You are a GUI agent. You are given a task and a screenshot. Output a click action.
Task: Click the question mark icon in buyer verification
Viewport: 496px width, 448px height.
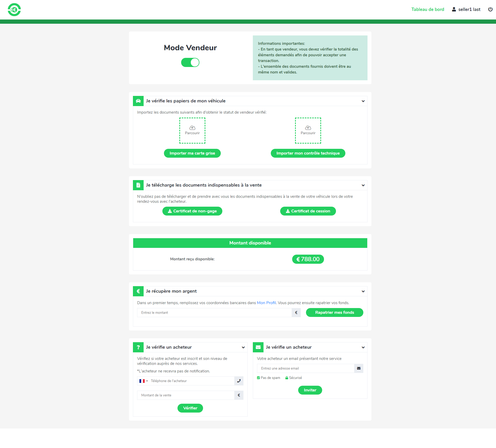[x=138, y=347]
